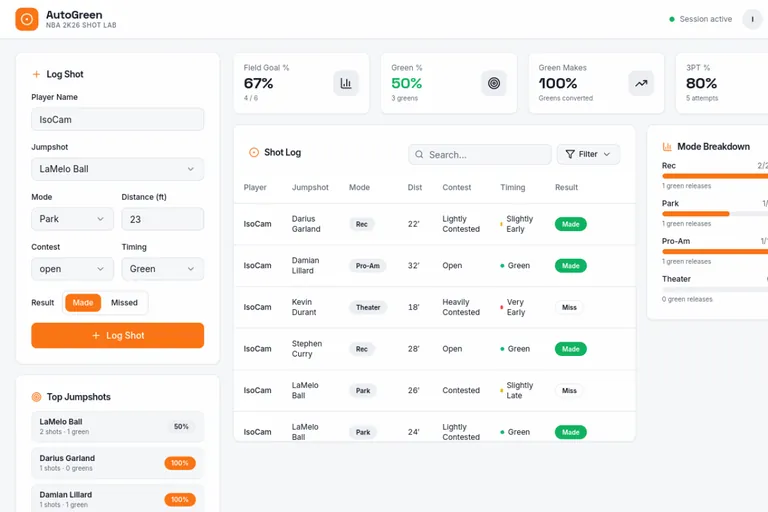
Task: Click Miss badge in 26' LaMelo Ball row
Action: 569,390
